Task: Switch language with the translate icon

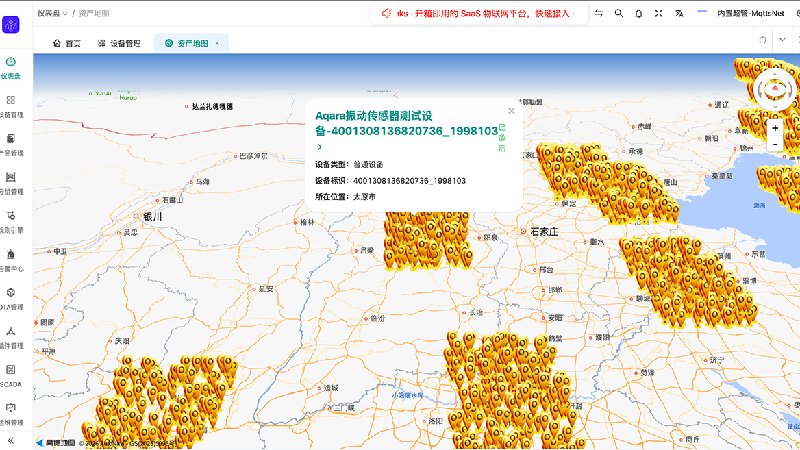Action: pos(679,13)
